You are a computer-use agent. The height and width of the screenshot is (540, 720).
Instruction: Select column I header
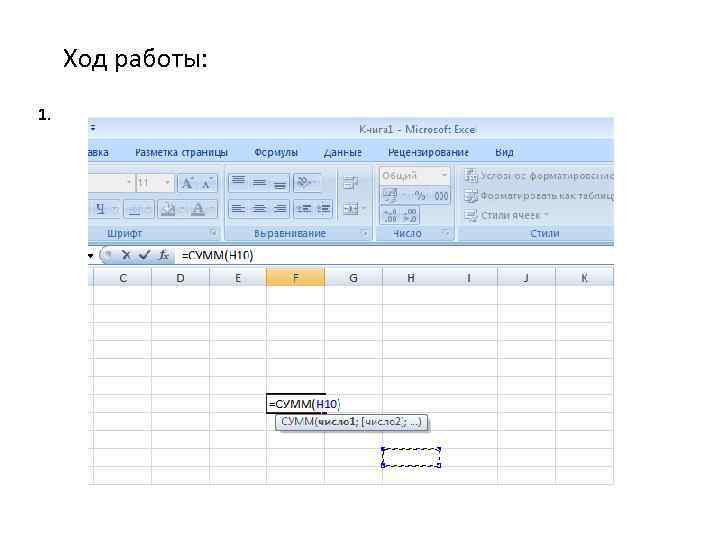[469, 278]
